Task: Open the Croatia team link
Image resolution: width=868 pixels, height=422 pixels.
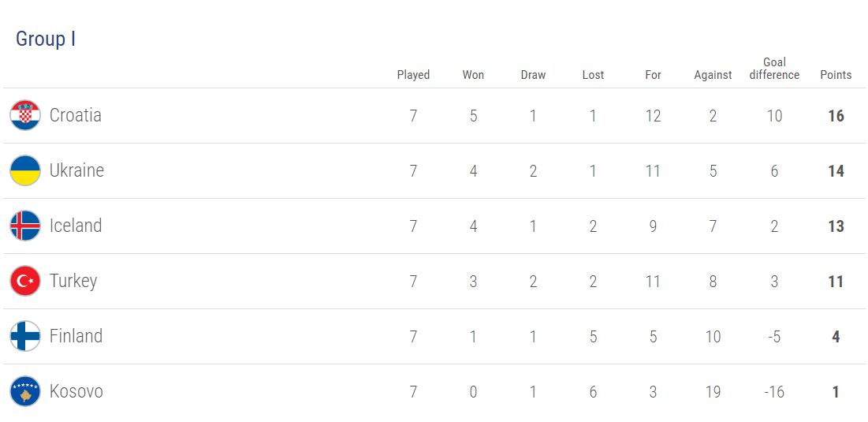Action: (76, 115)
